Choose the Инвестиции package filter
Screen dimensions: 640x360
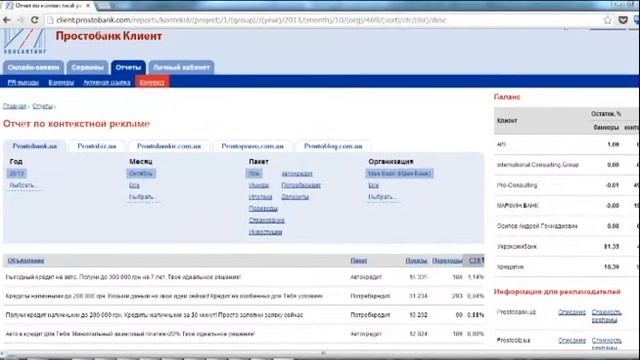point(265,232)
